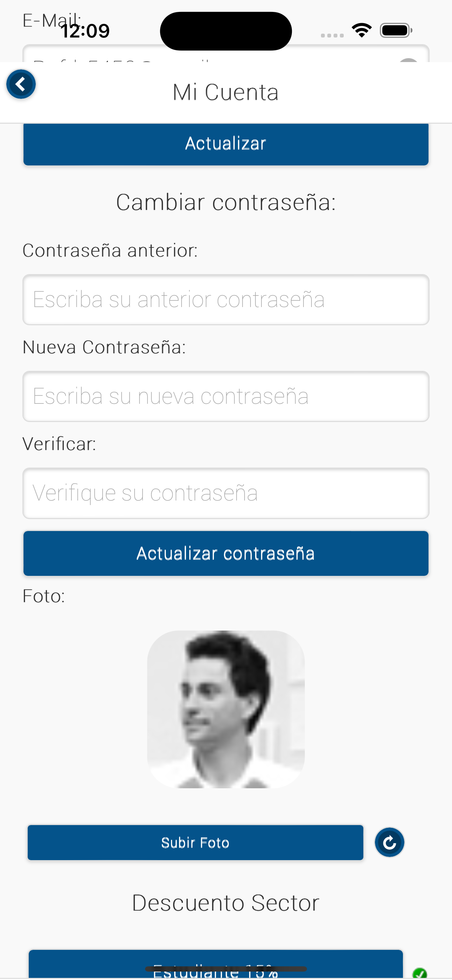
Task: Tap the Descuento Sector heading
Action: click(226, 903)
